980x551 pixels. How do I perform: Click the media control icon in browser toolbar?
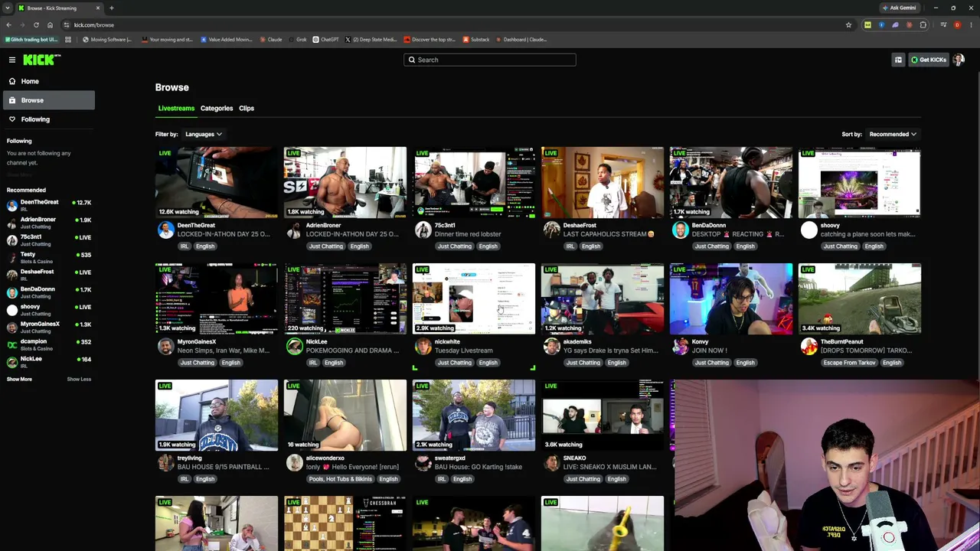click(x=943, y=25)
